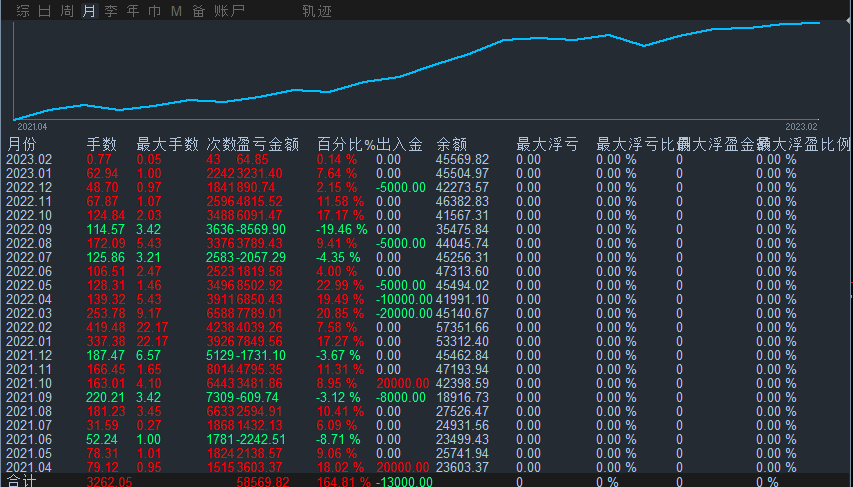Click the blue equity curve peak
This screenshot has height=487, width=853.
point(819,23)
